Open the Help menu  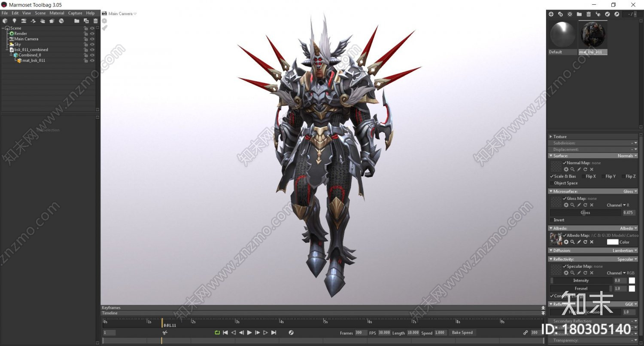click(90, 13)
